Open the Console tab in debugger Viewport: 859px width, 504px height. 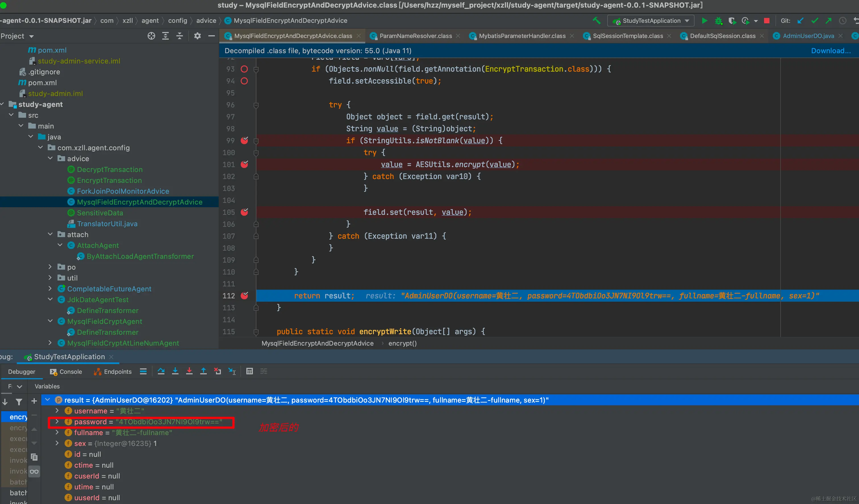[x=66, y=371]
